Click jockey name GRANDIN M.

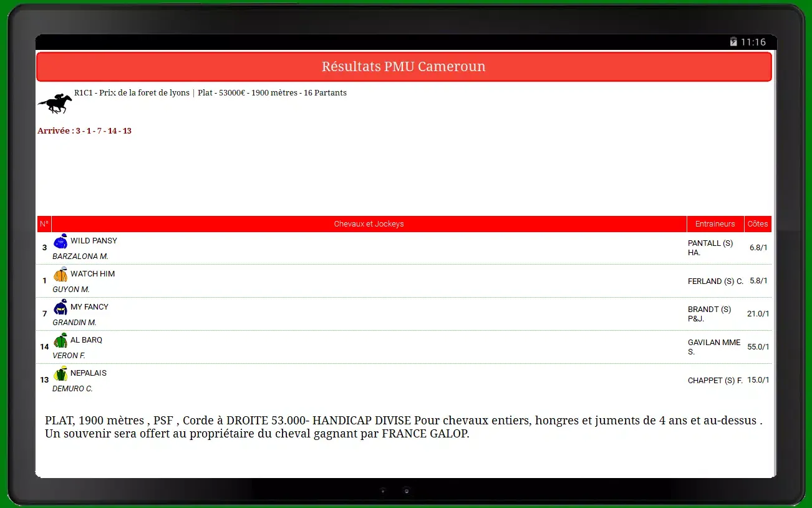(x=74, y=323)
